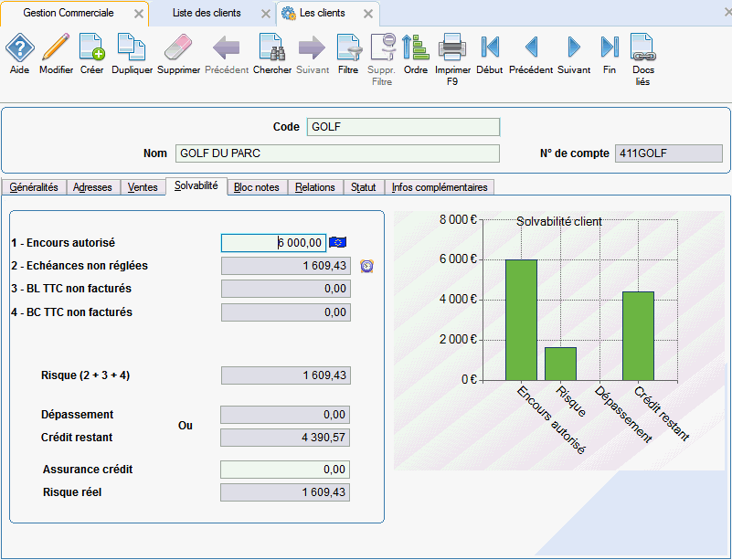This screenshot has height=560, width=732.
Task: Click the Nom field GOLF DU PARC
Action: (x=337, y=153)
